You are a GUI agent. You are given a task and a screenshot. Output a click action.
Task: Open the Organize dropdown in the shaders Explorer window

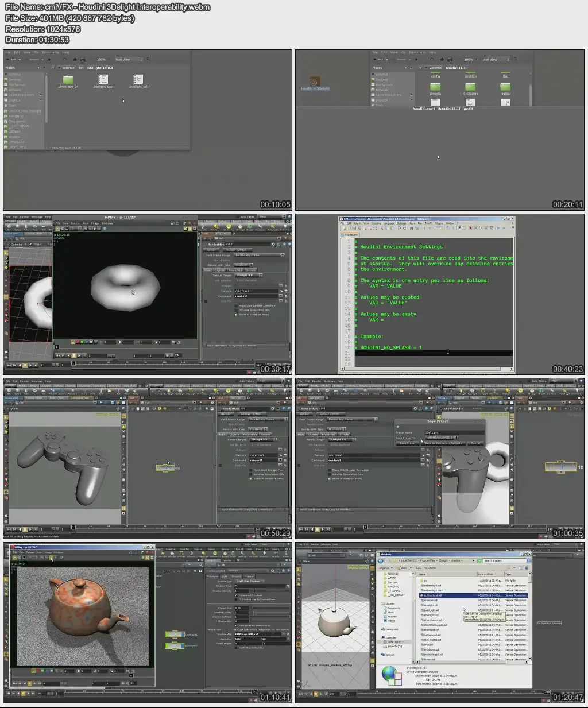[386, 568]
